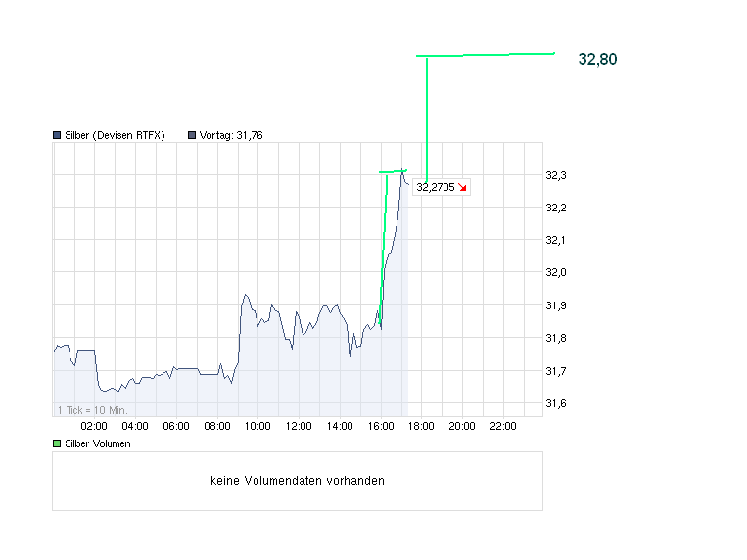Click the red down-arrow trend icon
Image resolution: width=747 pixels, height=560 pixels.
click(462, 187)
